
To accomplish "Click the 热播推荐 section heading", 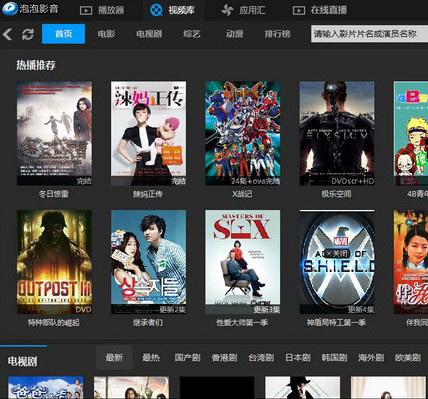I will [x=36, y=65].
